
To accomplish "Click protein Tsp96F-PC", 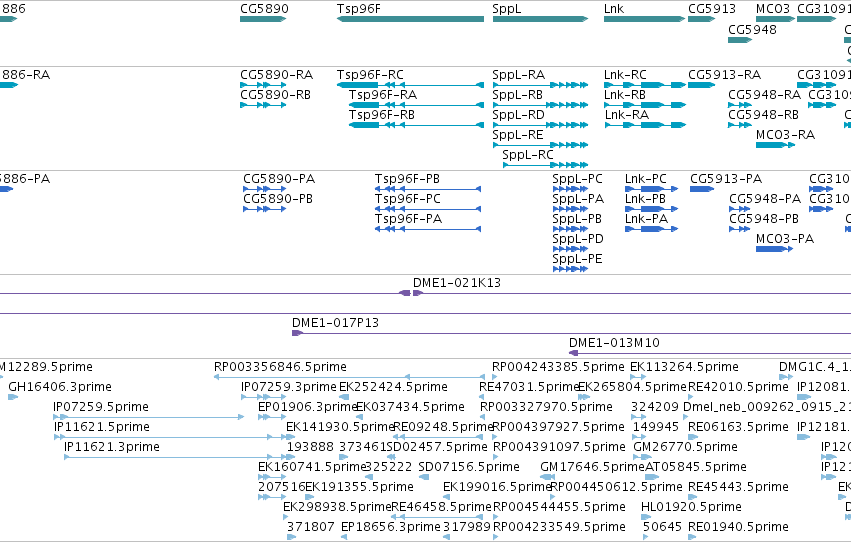I will click(428, 209).
